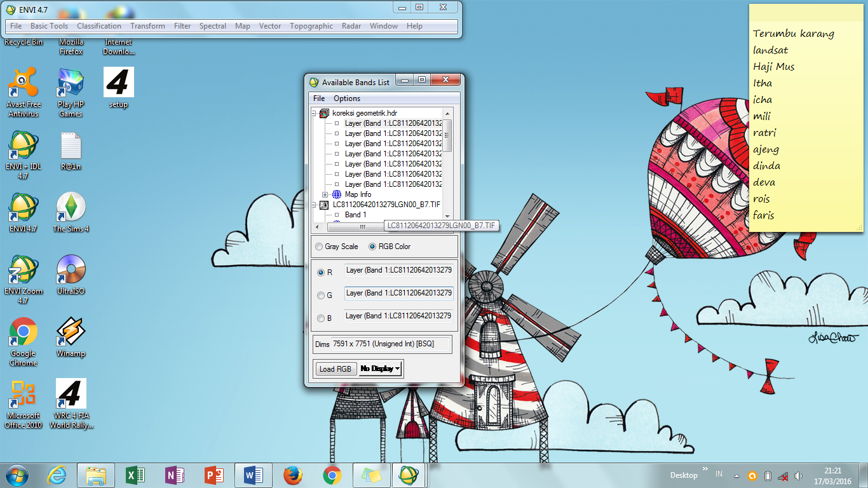Screen dimensions: 868x488
Task: Open the Transform menu
Action: [x=147, y=26]
